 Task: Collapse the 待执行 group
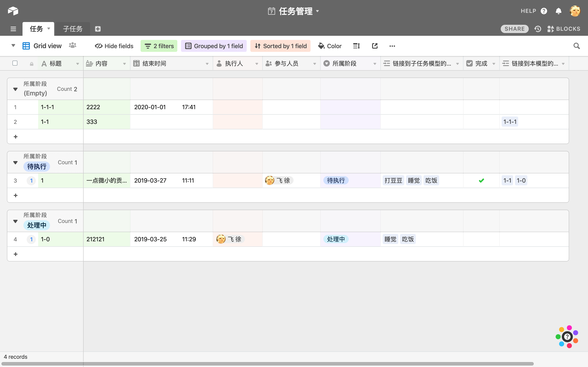15,163
